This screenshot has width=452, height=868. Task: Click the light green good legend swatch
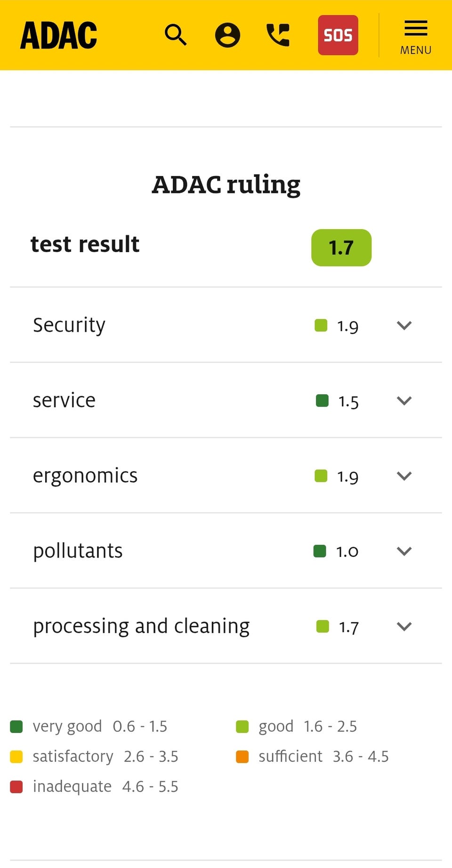(242, 726)
